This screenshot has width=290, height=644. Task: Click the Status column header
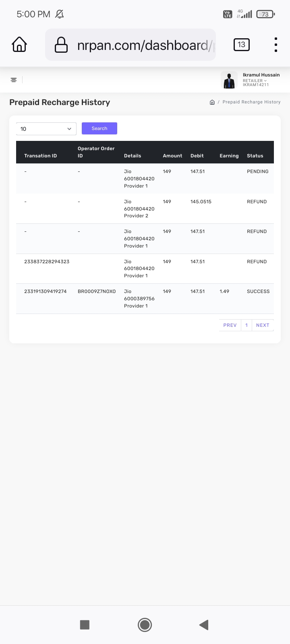click(x=255, y=156)
